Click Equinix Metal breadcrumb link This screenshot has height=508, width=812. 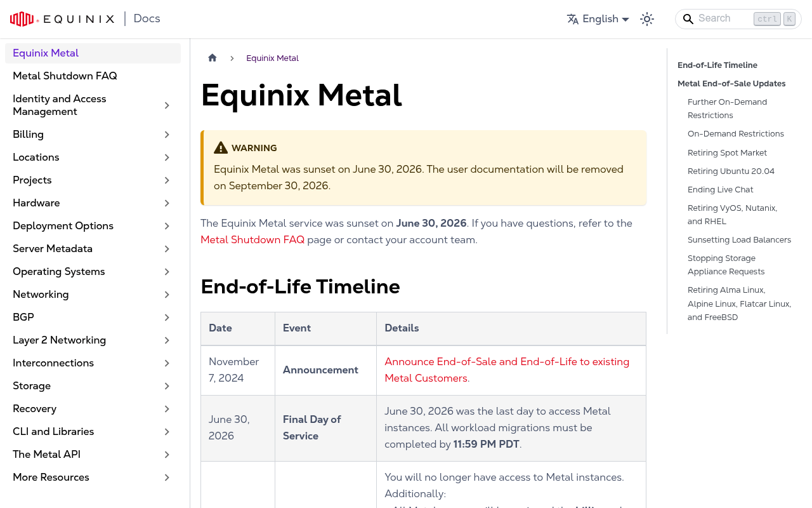272,58
